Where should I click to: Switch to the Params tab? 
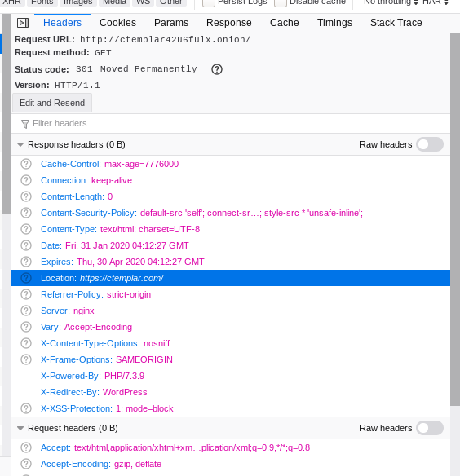coord(171,23)
